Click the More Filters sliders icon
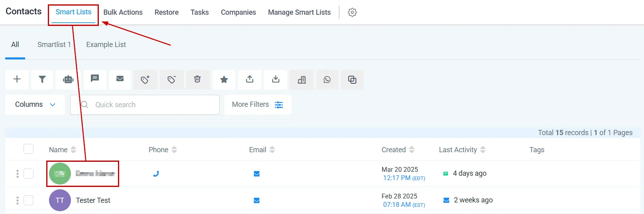The height and width of the screenshot is (214, 644). pos(279,105)
